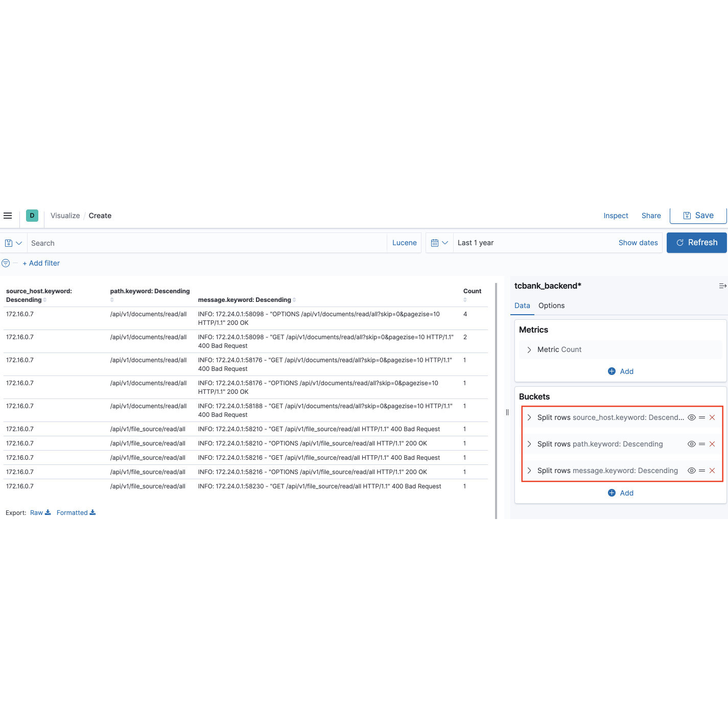
Task: Click the green D space avatar
Action: (x=32, y=216)
